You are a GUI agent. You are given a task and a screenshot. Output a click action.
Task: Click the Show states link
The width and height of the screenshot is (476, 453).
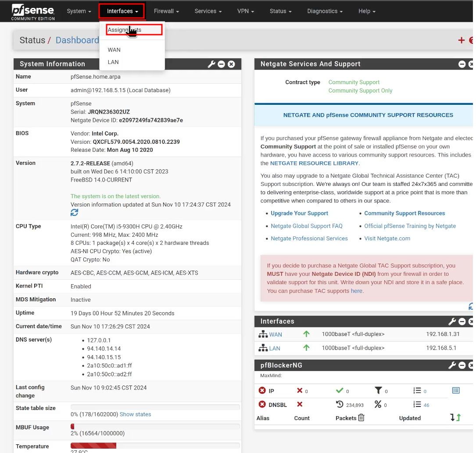pyautogui.click(x=135, y=414)
